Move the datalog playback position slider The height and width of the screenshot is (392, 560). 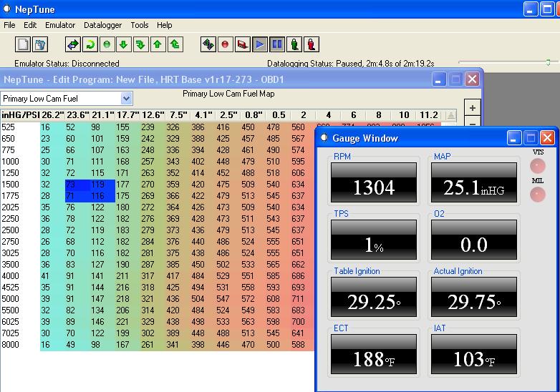pos(548,62)
